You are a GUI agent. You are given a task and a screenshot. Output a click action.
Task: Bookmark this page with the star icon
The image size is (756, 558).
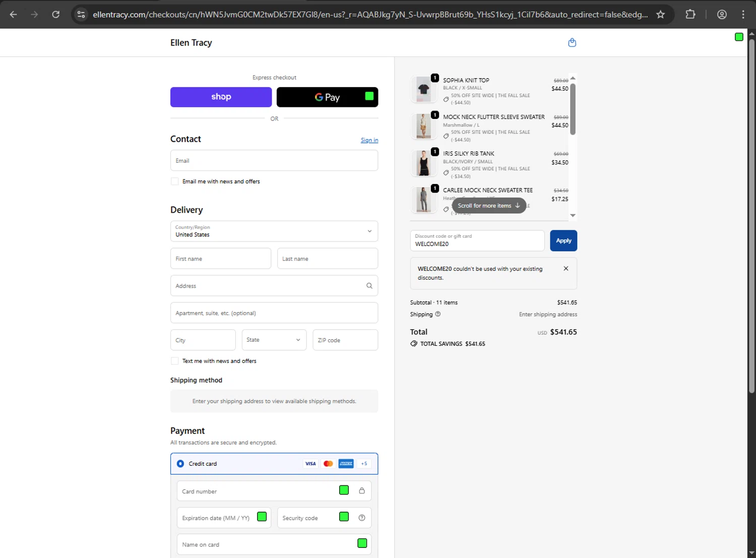click(x=660, y=15)
